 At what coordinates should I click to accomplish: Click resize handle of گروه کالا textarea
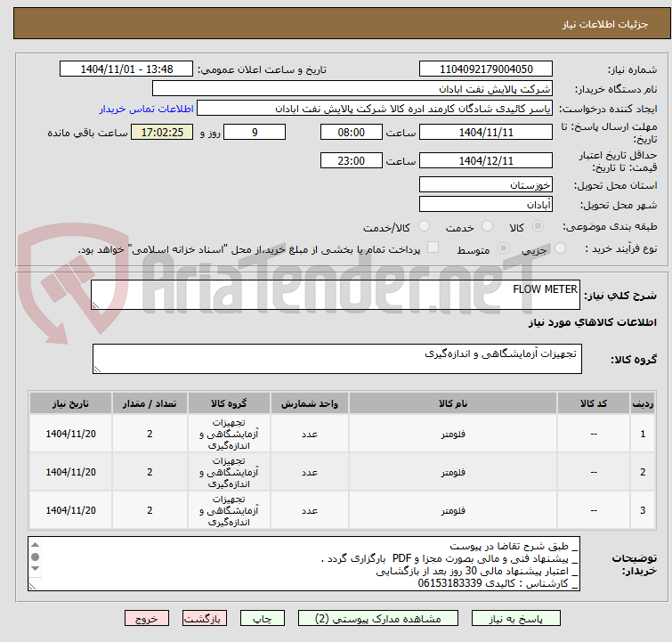point(97,370)
